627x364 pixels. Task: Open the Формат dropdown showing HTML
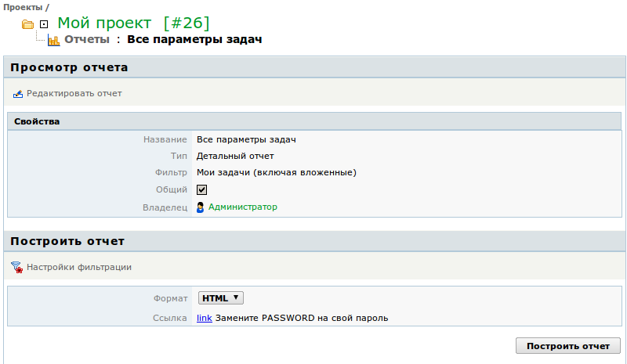[x=221, y=298]
